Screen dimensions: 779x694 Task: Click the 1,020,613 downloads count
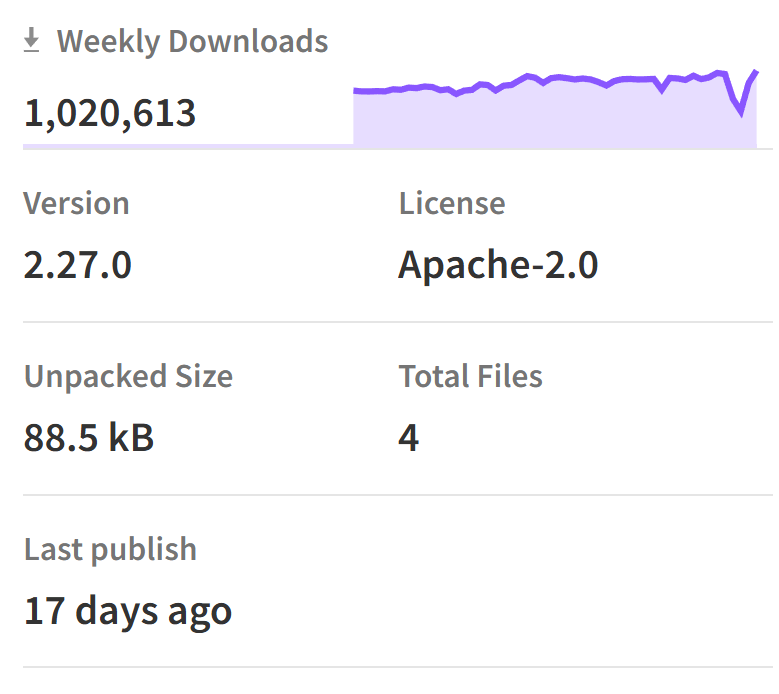coord(110,113)
